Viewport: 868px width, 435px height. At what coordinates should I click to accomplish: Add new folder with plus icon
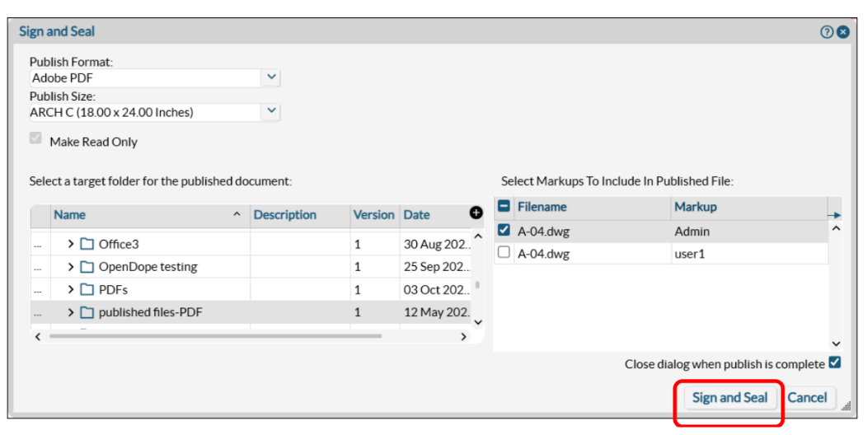click(x=476, y=213)
